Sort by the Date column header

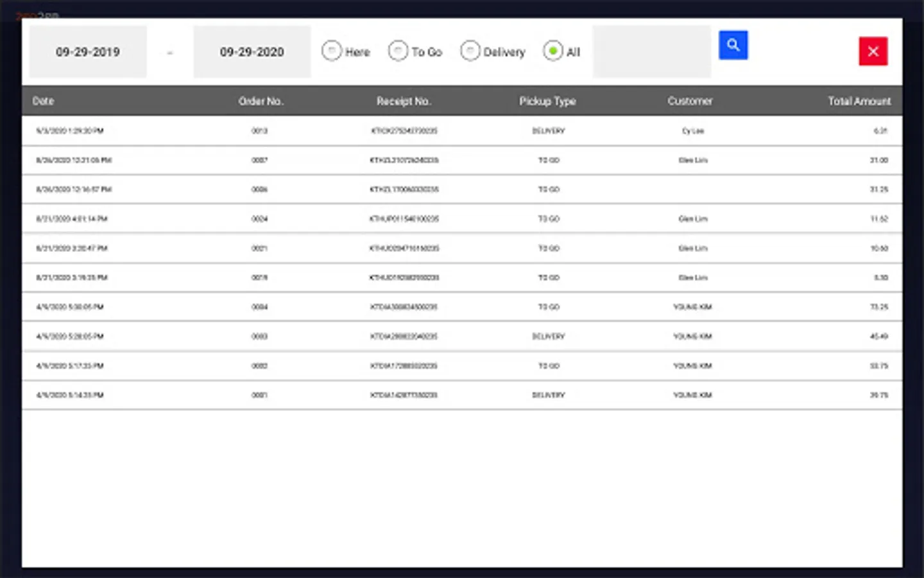click(x=43, y=101)
